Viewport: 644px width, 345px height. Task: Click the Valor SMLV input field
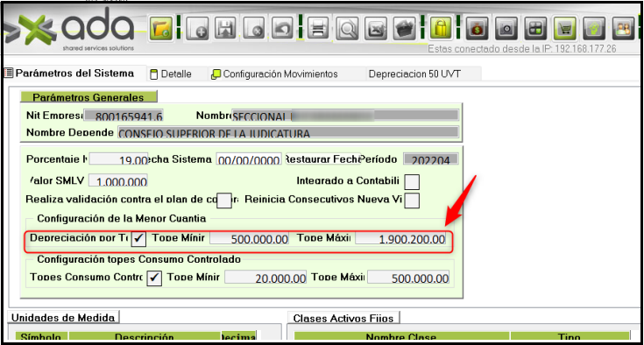118,181
